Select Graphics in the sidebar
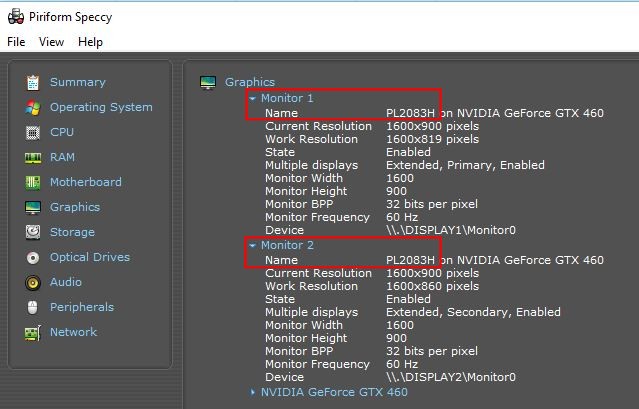 (75, 207)
